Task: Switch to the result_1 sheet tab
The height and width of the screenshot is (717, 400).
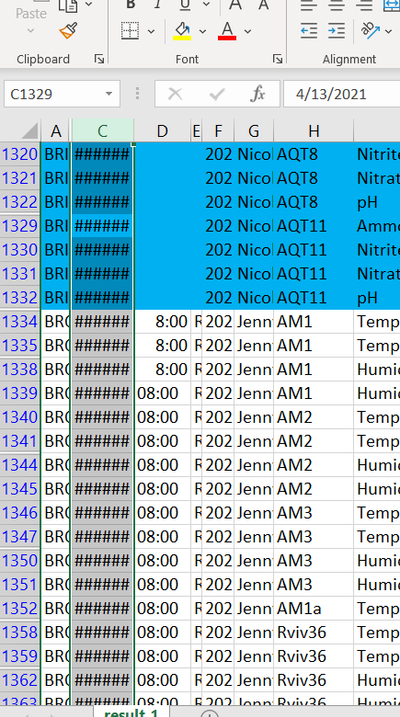Action: pos(131,712)
